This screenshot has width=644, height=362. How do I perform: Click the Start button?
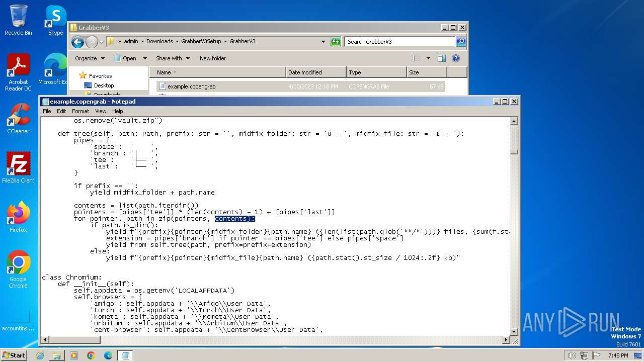tap(14, 355)
